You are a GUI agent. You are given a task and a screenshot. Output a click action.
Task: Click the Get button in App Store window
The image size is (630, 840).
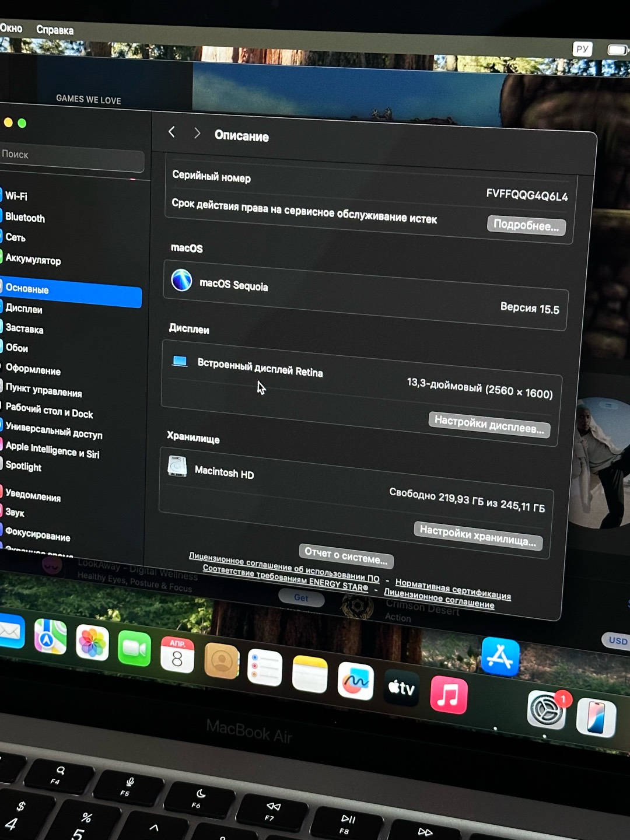click(301, 597)
